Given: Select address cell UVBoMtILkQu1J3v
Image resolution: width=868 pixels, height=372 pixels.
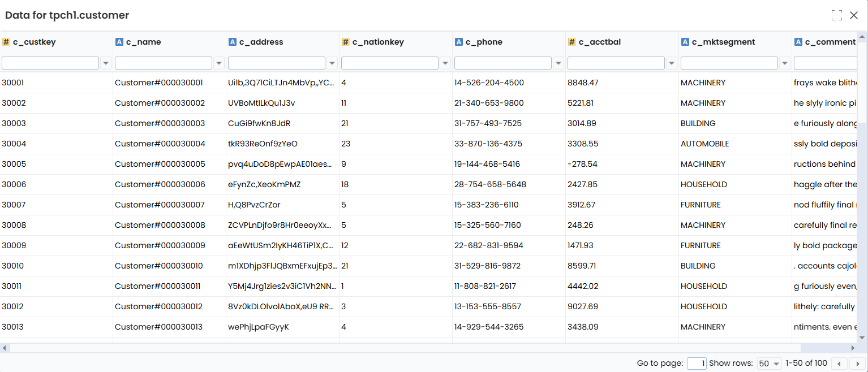Looking at the screenshot, I should click(x=283, y=103).
